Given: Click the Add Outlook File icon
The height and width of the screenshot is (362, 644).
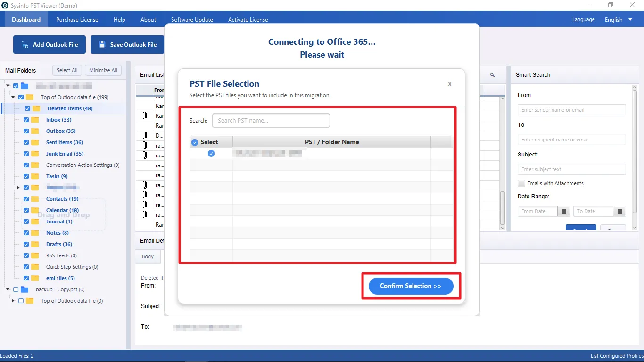Looking at the screenshot, I should pyautogui.click(x=25, y=44).
